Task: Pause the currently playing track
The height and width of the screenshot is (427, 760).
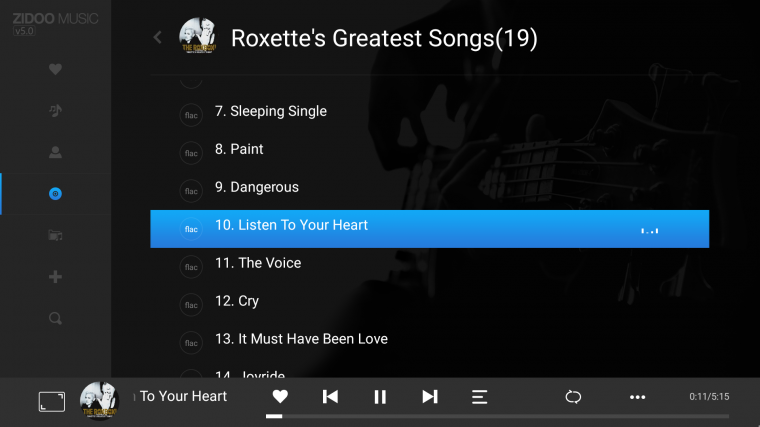Action: pos(380,397)
